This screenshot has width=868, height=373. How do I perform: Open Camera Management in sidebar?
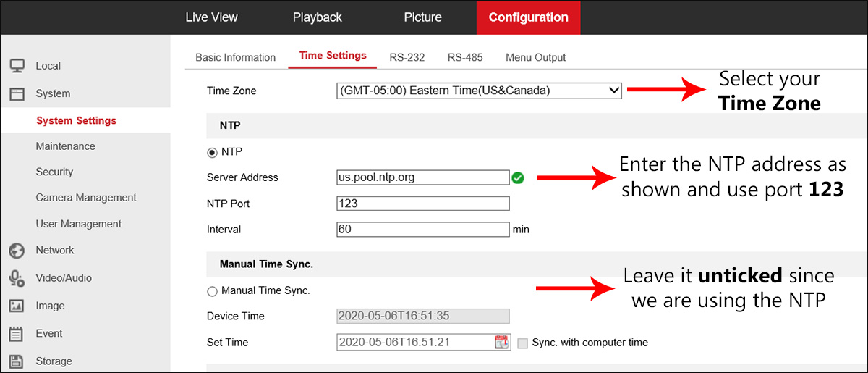[86, 198]
